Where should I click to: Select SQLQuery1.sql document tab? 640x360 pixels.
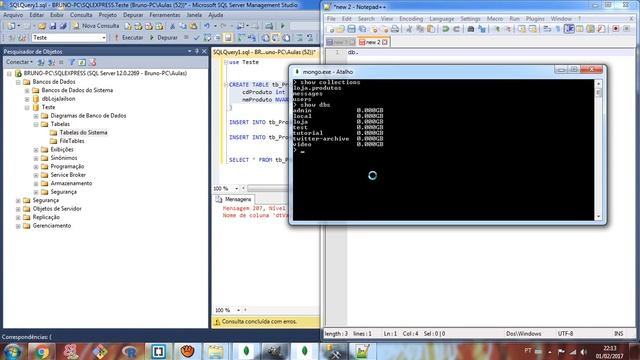tap(264, 52)
